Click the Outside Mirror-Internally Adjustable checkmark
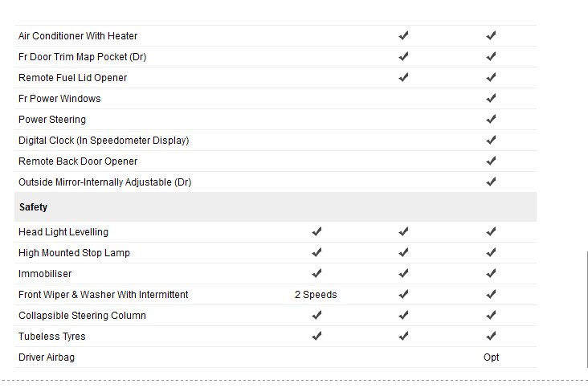The width and height of the screenshot is (588, 388). click(x=492, y=182)
